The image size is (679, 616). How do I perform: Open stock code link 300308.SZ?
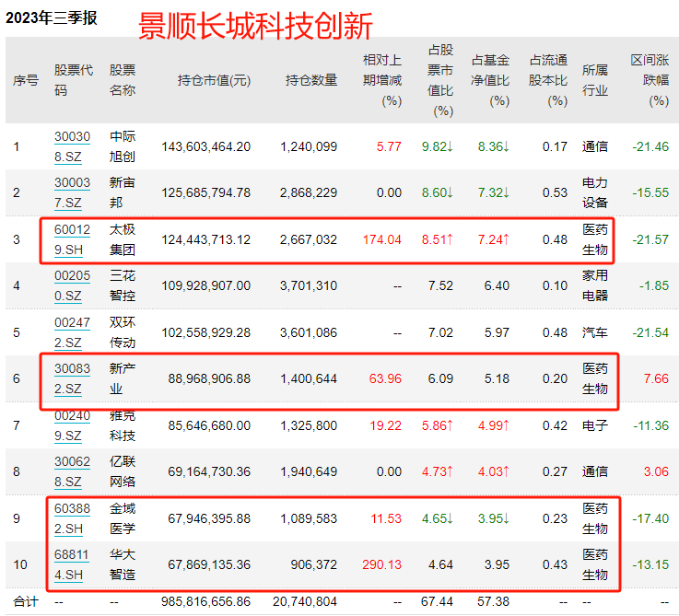tap(72, 146)
